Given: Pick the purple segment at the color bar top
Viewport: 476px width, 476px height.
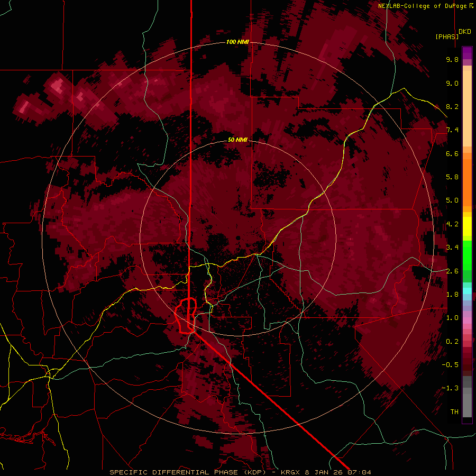Looking at the screenshot, I should click(x=467, y=53).
